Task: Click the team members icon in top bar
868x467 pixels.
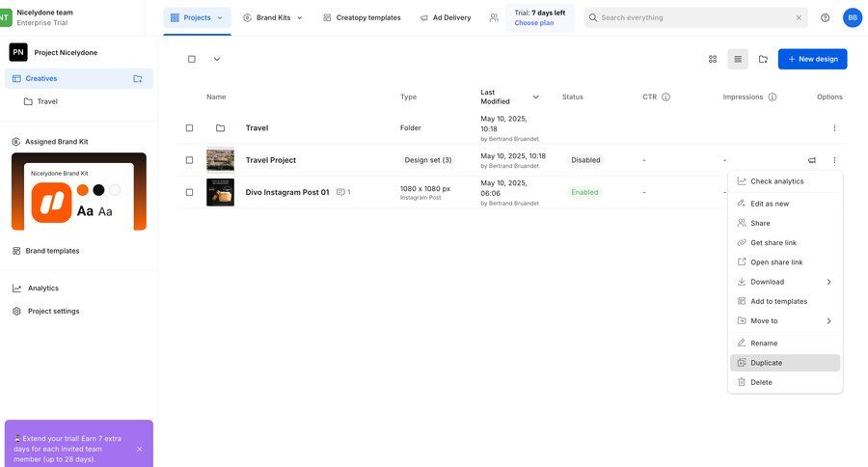Action: 494,17
